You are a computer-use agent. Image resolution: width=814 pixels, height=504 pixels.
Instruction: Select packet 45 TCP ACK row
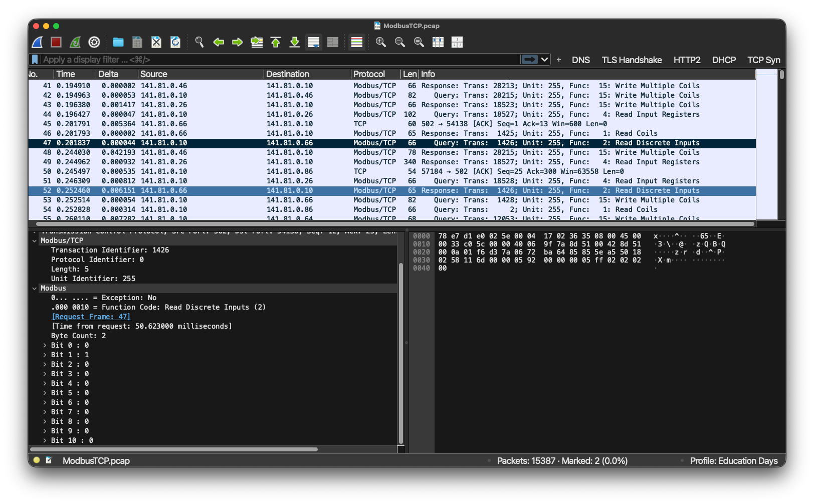(392, 124)
